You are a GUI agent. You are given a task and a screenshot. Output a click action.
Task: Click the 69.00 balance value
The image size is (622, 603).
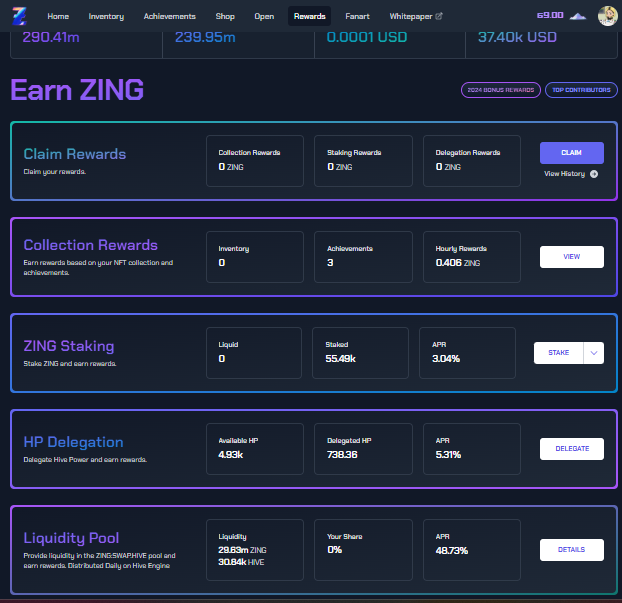(550, 15)
